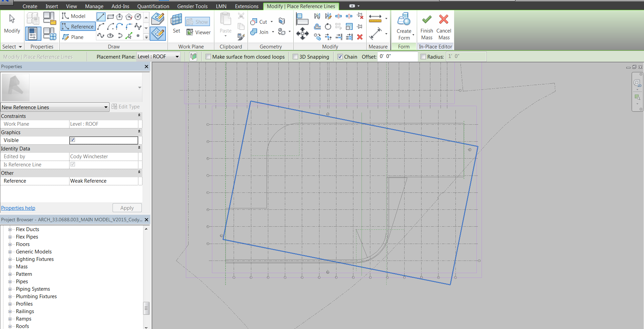Expand the Mass node in Project Browser
644x329 pixels.
point(10,267)
